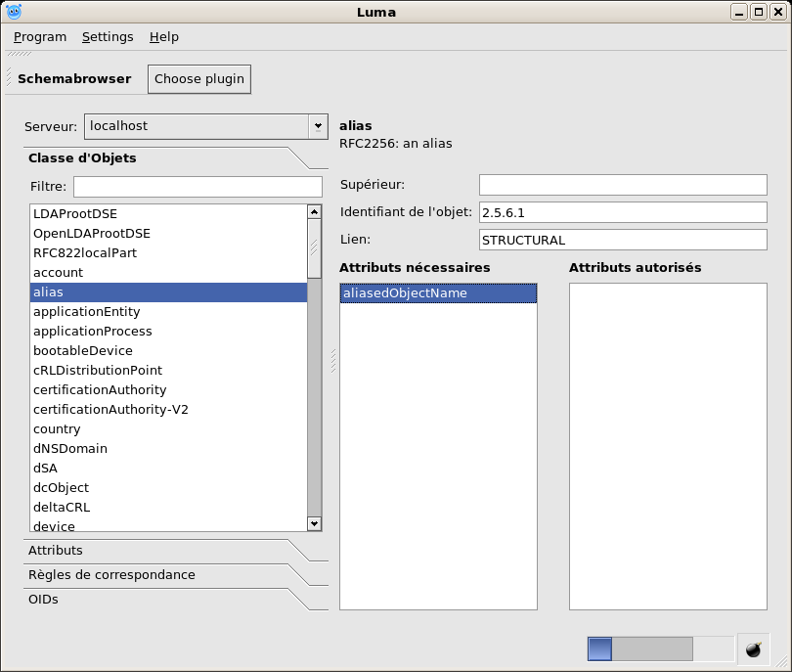The height and width of the screenshot is (672, 792).
Task: Select aliasedObjectName in required attributes
Action: click(x=404, y=293)
